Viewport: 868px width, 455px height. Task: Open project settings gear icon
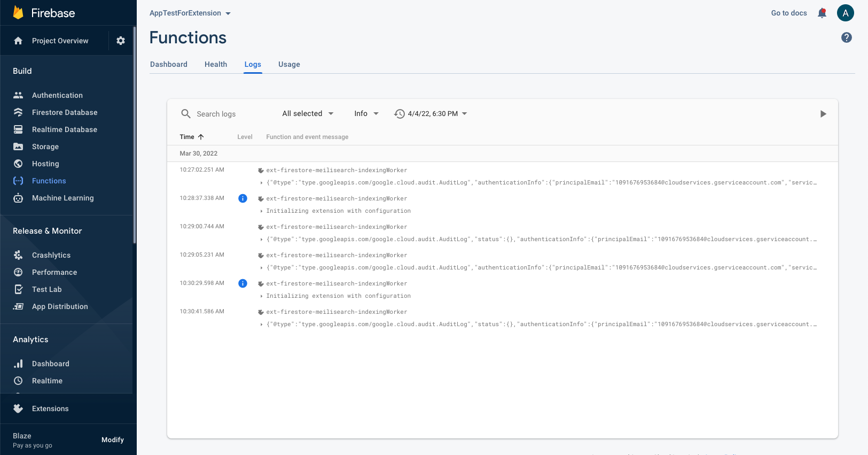click(121, 41)
